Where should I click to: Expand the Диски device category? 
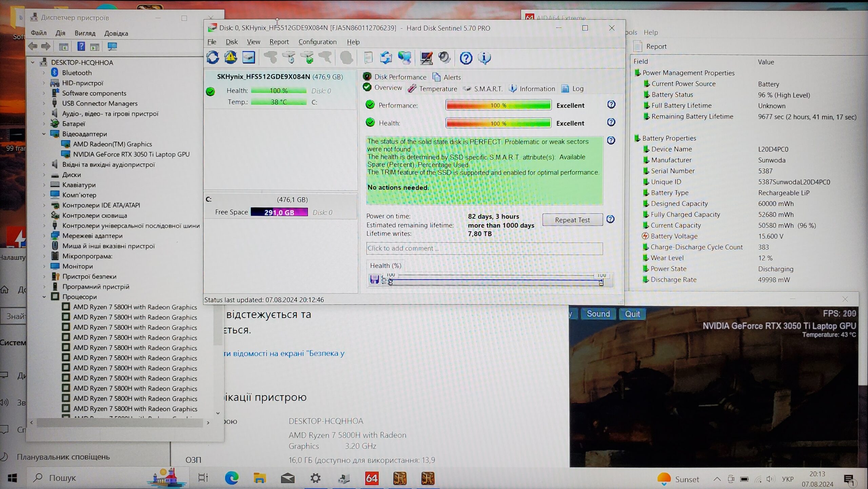pyautogui.click(x=44, y=175)
